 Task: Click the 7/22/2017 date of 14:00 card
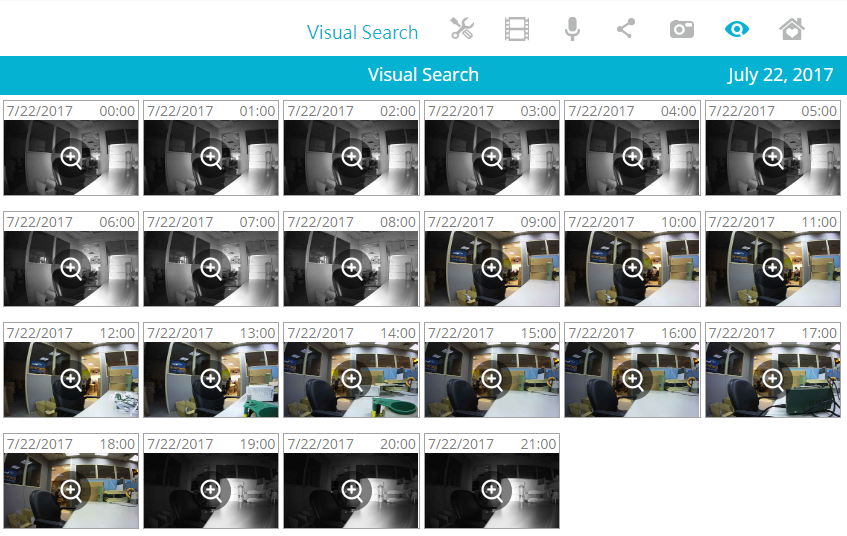(320, 333)
